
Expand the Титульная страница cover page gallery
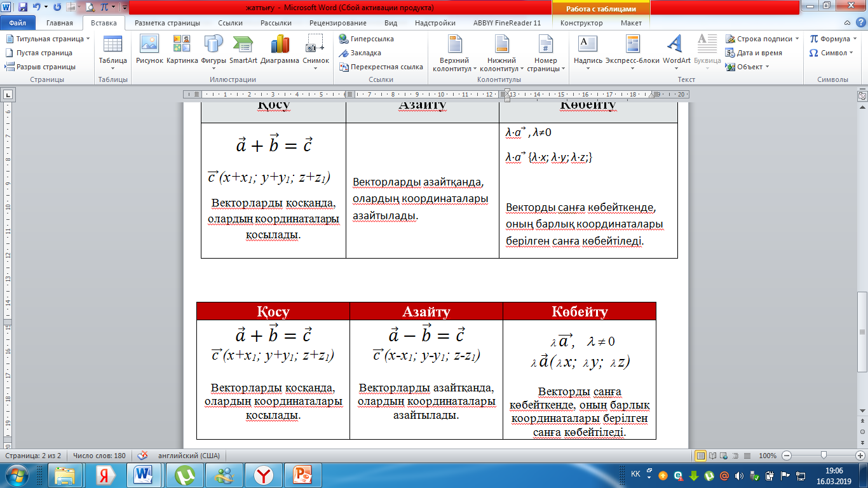point(48,39)
